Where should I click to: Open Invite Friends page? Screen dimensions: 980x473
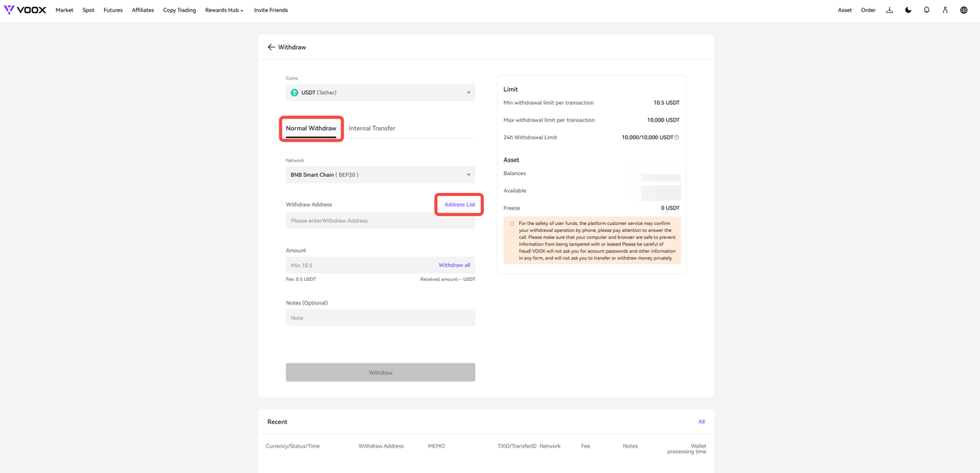pos(271,10)
